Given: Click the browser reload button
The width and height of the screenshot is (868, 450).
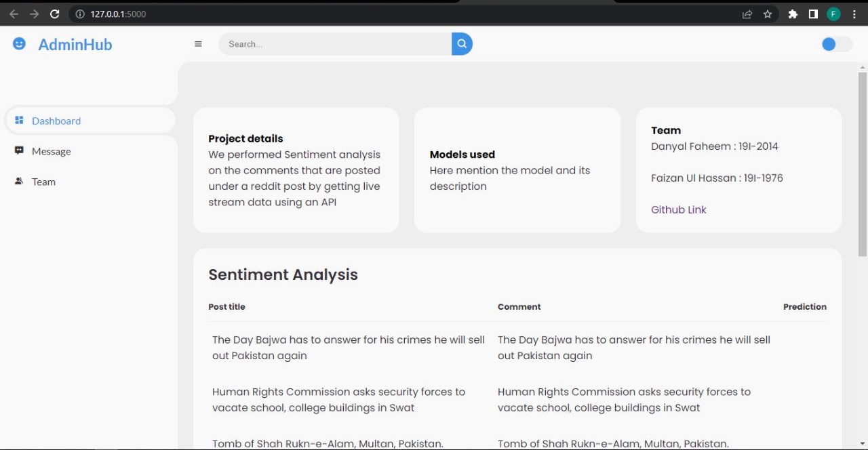Looking at the screenshot, I should click(x=54, y=14).
